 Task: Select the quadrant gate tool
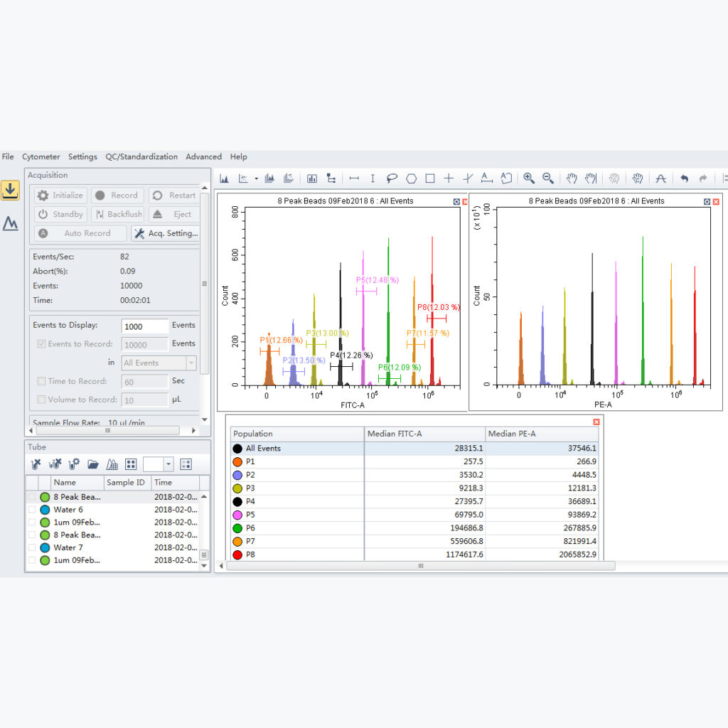click(x=449, y=178)
